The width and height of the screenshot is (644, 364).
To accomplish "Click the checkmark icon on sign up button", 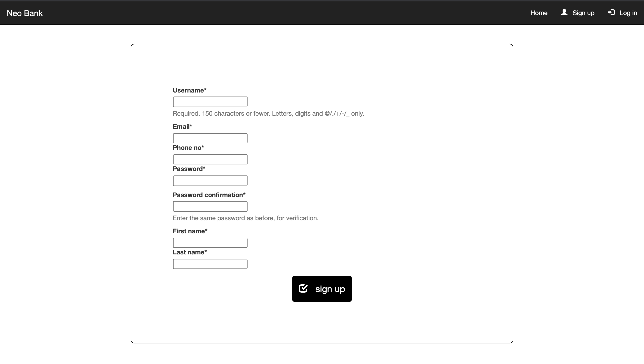I will tap(303, 288).
